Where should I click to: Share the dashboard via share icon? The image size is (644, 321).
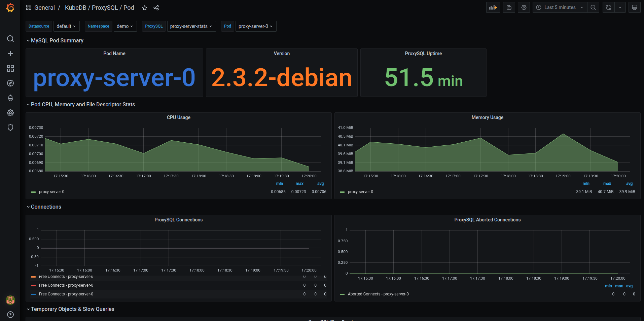(x=156, y=8)
